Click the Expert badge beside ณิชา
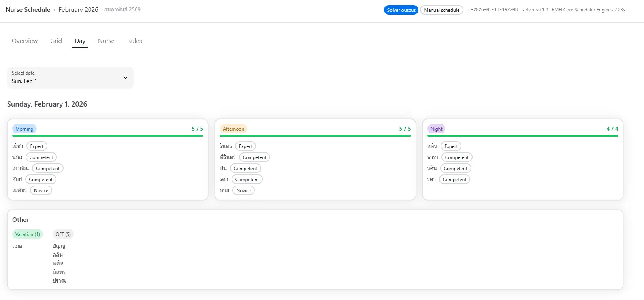Viewport: 644px width, 300px height. [37, 146]
